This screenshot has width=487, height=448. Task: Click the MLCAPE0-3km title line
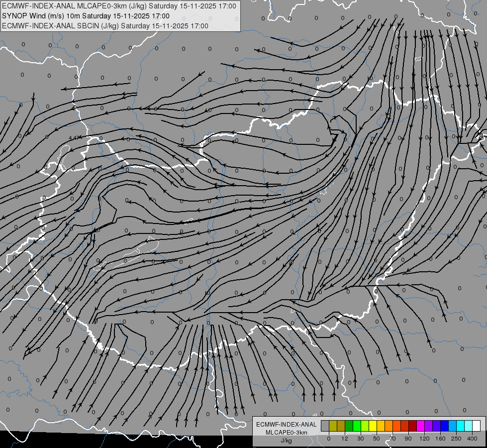[119, 6]
